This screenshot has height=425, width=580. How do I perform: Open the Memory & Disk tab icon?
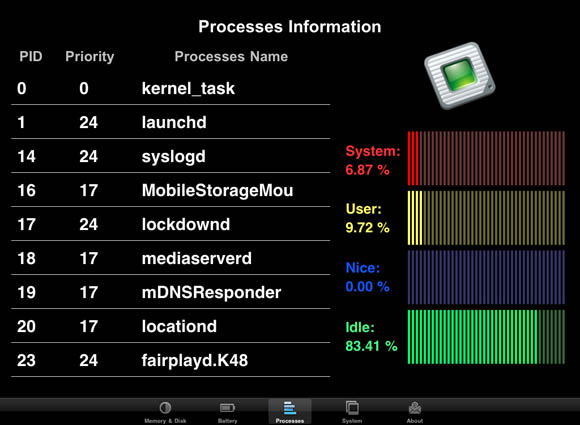click(x=165, y=408)
